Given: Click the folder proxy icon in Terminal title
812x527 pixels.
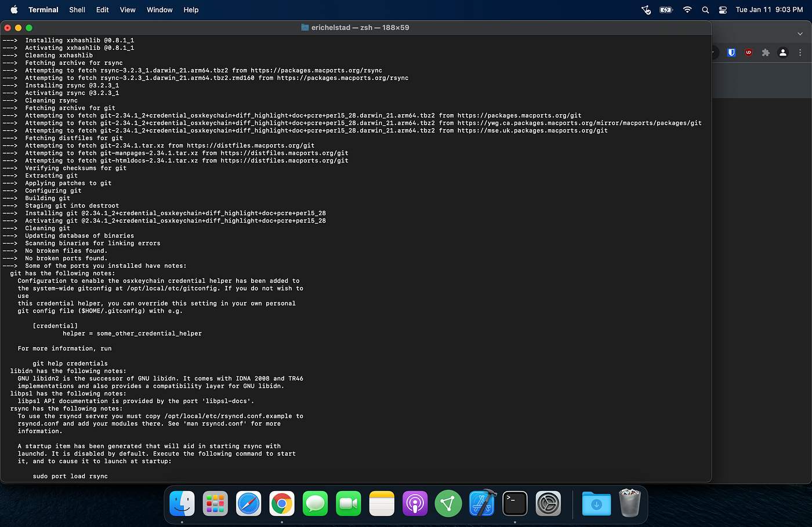Looking at the screenshot, I should (305, 27).
